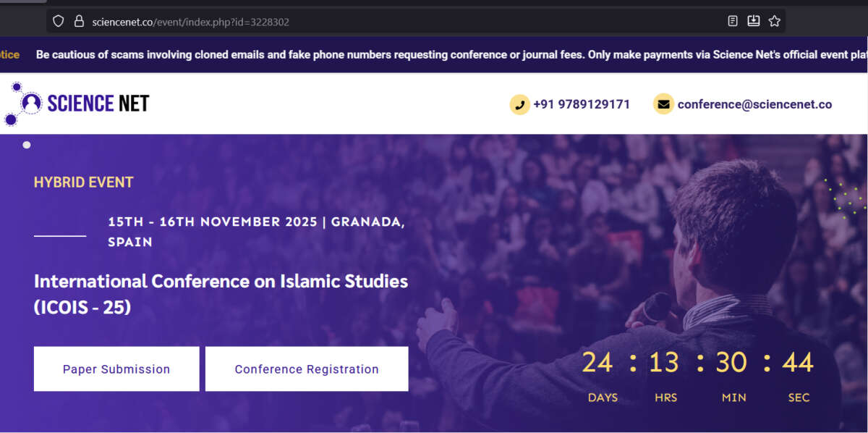Screen dimensions: 868x433
Task: Click the countdown HRS value
Action: (663, 362)
